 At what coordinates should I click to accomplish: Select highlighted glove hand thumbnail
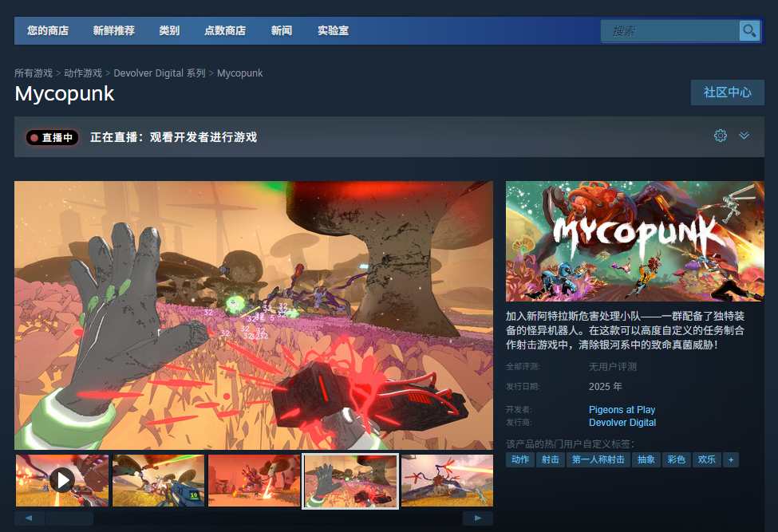(350, 481)
